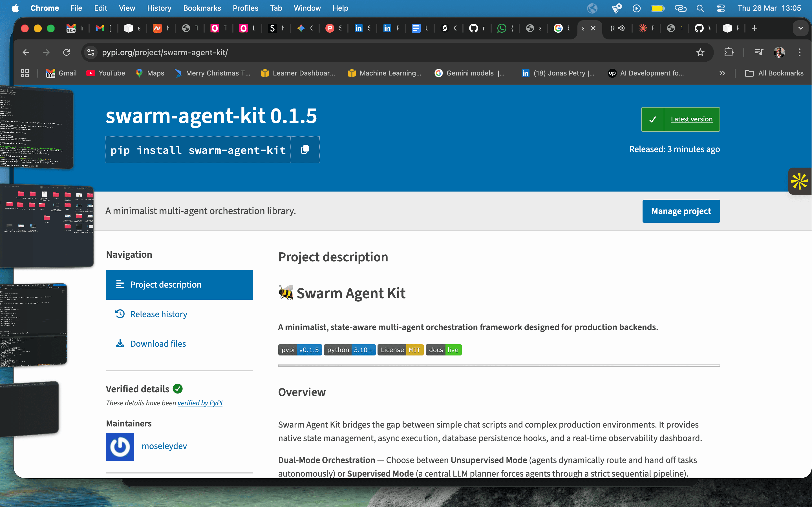
Task: Switch to the swarm-agent-kit browser tab
Action: (x=584, y=28)
